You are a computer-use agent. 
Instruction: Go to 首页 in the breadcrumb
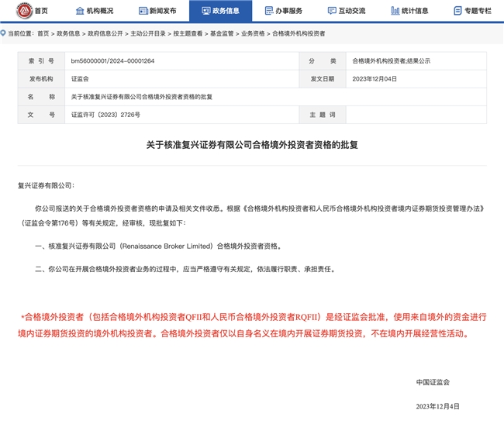[x=43, y=33]
